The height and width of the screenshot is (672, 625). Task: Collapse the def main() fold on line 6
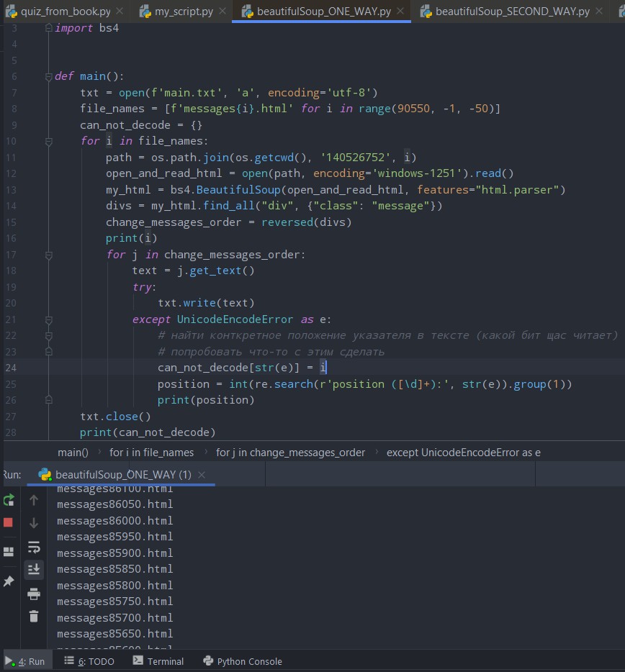pyautogui.click(x=48, y=77)
